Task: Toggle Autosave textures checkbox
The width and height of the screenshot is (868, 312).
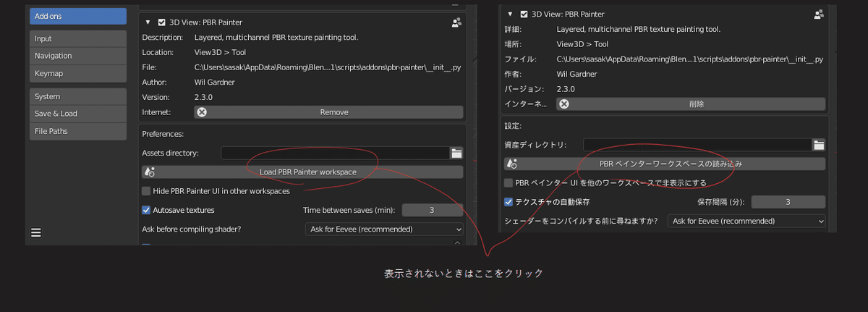Action: click(x=147, y=210)
